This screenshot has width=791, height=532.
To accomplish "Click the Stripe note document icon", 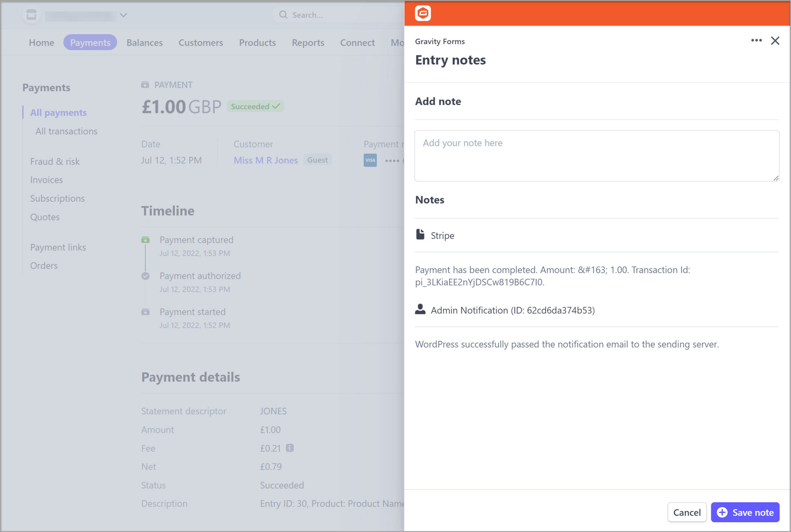I will click(420, 234).
